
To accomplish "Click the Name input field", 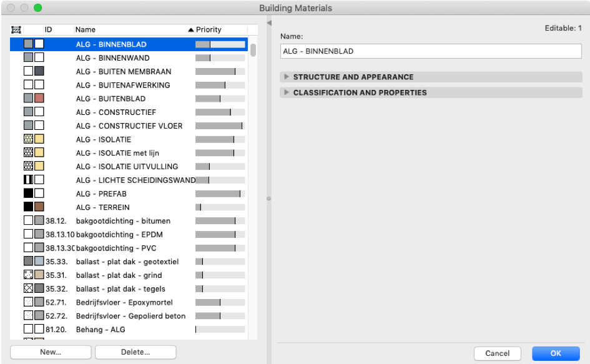I will [x=431, y=51].
